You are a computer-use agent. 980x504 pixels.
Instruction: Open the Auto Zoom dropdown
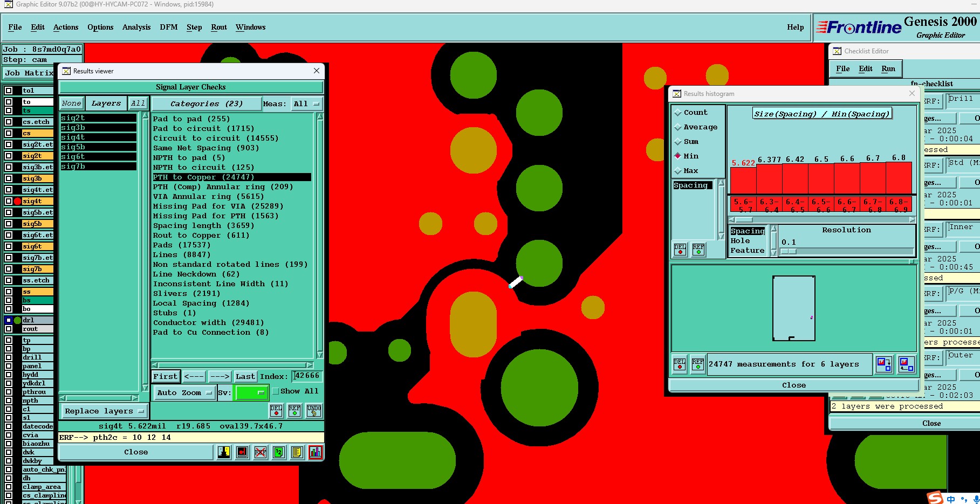point(184,392)
